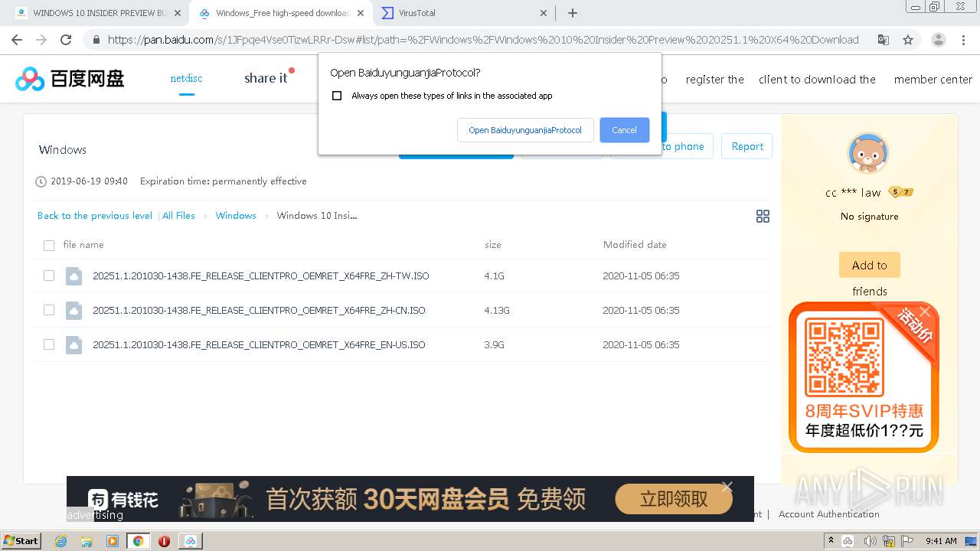The width and height of the screenshot is (980, 551).
Task: Click cloud file icon for EN-US.ISO
Action: 73,344
